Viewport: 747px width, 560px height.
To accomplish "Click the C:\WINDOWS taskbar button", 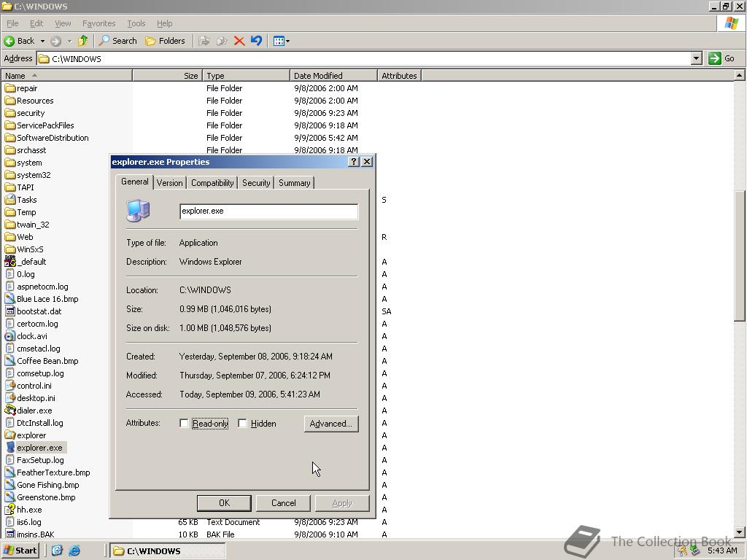I will (x=167, y=551).
